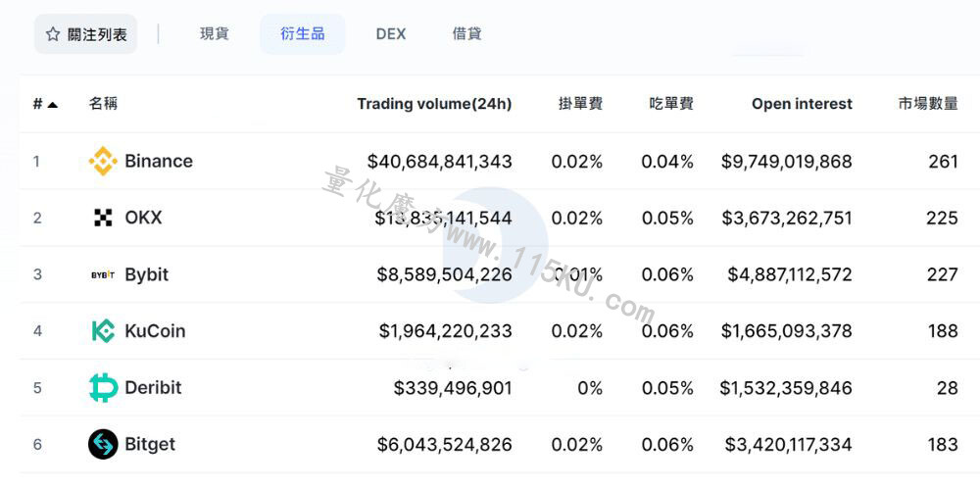Click Bitget maker fee 0.02%
The image size is (980, 490).
pyautogui.click(x=577, y=445)
